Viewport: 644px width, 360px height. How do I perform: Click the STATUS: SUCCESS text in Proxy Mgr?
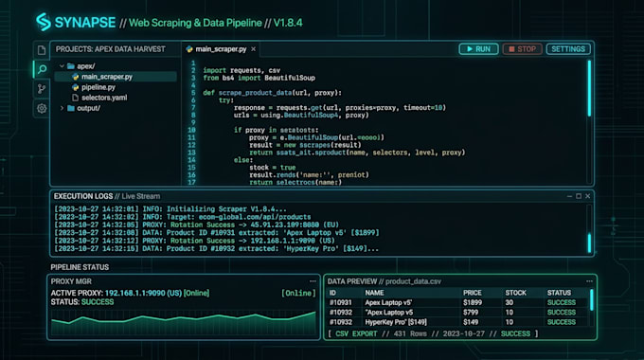[82, 302]
